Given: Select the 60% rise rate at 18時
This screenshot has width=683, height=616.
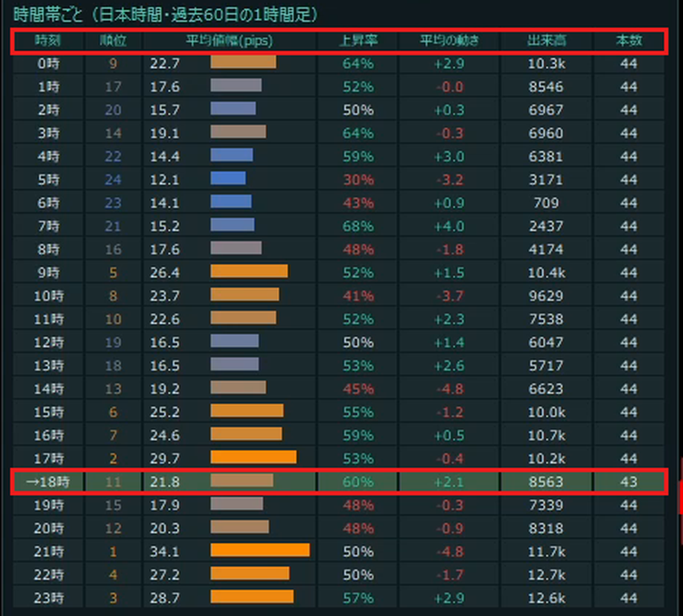Looking at the screenshot, I should (358, 482).
